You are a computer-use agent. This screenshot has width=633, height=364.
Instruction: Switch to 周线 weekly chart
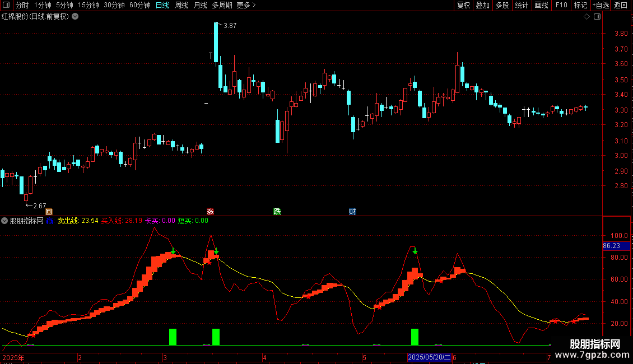pyautogui.click(x=181, y=5)
